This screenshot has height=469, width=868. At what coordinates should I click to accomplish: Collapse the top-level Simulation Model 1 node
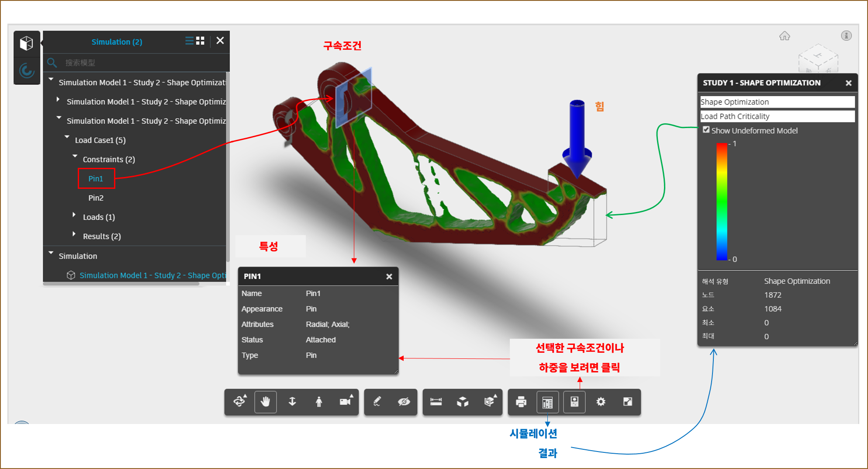point(51,80)
